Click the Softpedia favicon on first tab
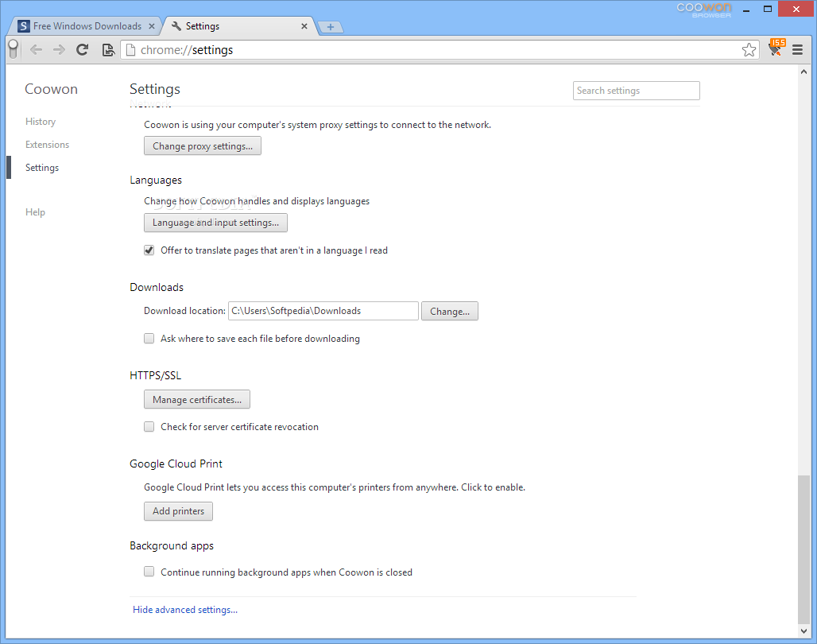This screenshot has width=817, height=644. tap(24, 26)
